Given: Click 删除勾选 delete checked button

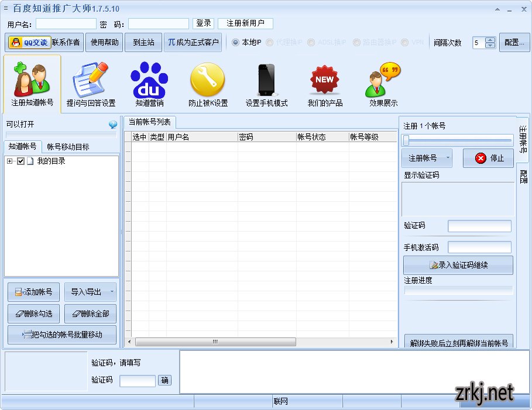Looking at the screenshot, I should 33,313.
